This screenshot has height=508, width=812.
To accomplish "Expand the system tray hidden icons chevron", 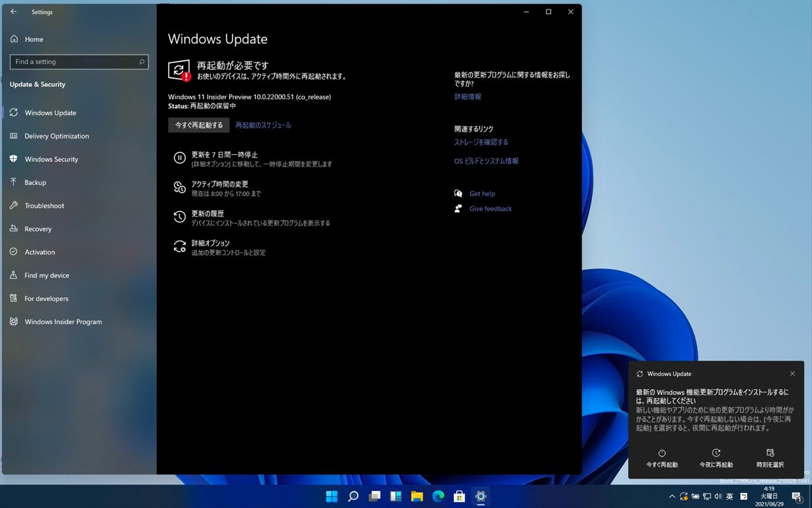I will click(672, 497).
